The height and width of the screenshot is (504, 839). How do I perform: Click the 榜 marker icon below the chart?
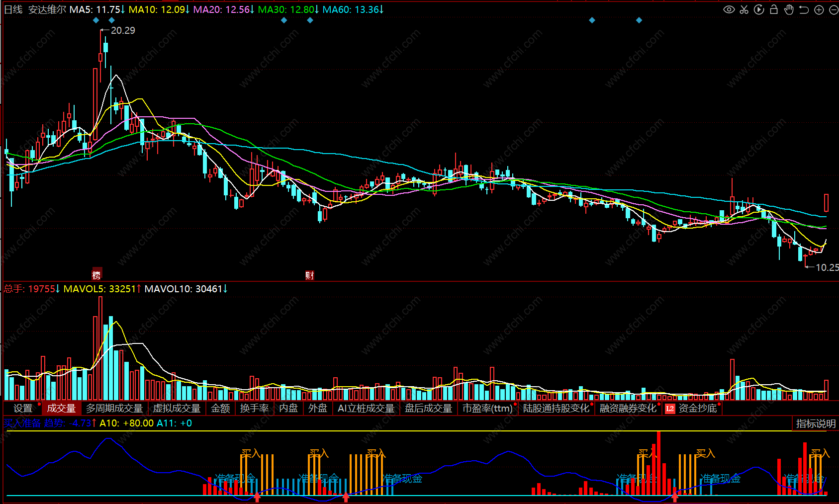click(96, 275)
